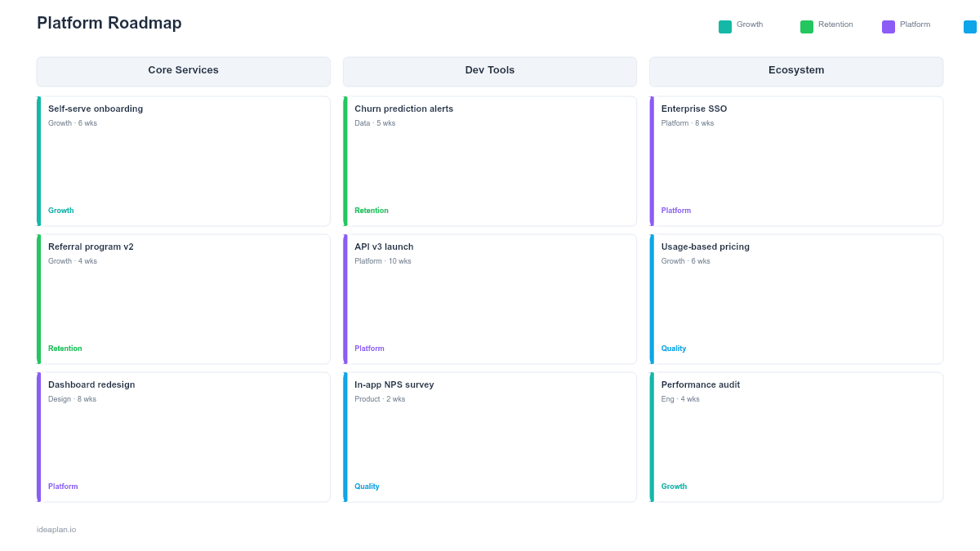Click the ideaplan.io footer link
This screenshot has width=980, height=551.
click(55, 529)
